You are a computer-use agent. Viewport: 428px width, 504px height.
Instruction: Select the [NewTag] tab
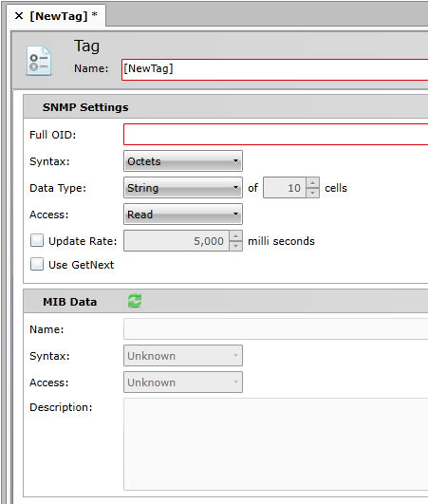coord(58,16)
